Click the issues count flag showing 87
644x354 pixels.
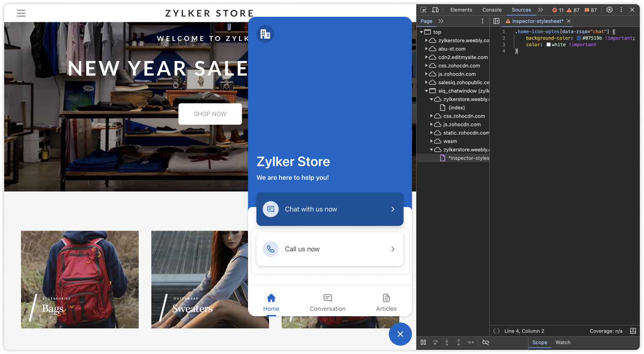click(x=591, y=10)
